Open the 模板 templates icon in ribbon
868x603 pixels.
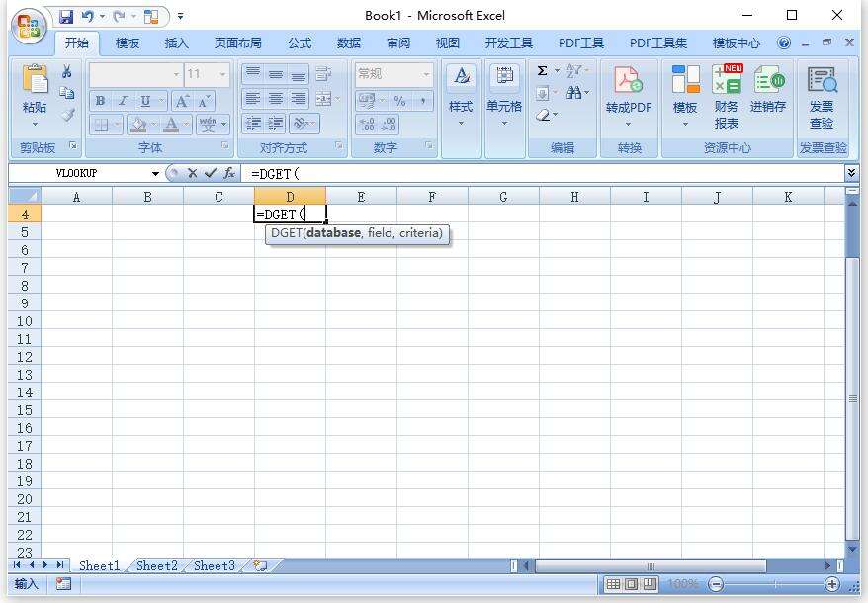click(685, 79)
